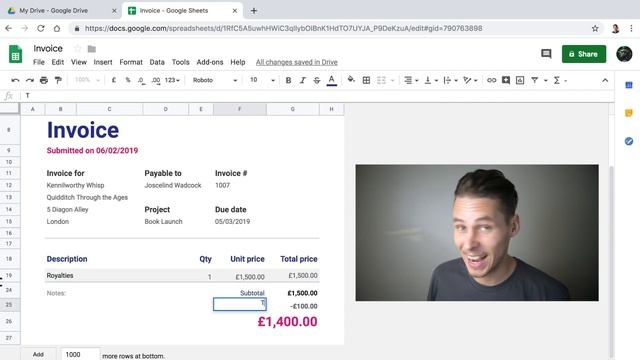Format as percent icon
The height and width of the screenshot is (360, 640).
tap(128, 80)
